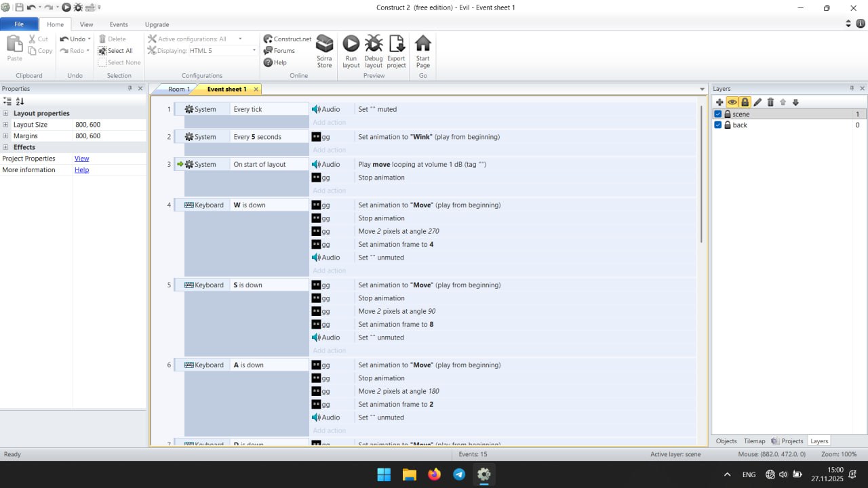This screenshot has width=868, height=488.
Task: Click the System gear icon in event 1
Action: (x=189, y=109)
